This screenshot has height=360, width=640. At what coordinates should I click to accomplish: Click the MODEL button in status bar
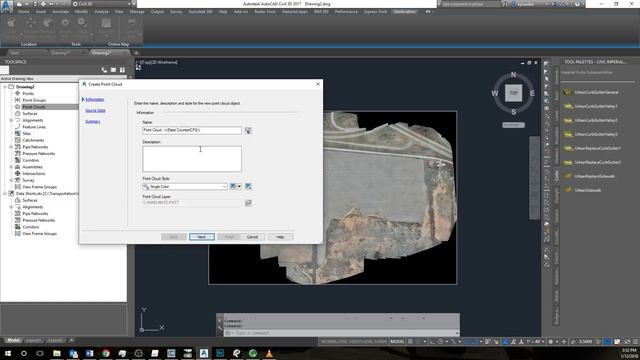point(397,342)
